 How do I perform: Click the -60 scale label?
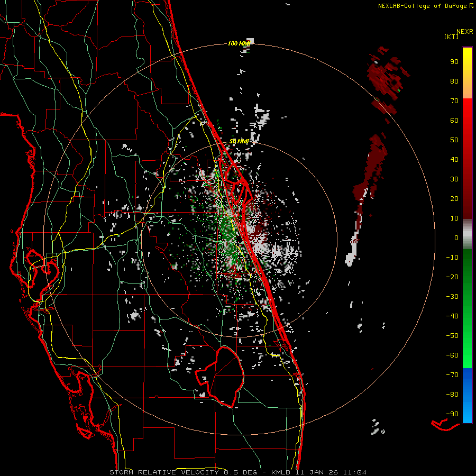point(452,355)
